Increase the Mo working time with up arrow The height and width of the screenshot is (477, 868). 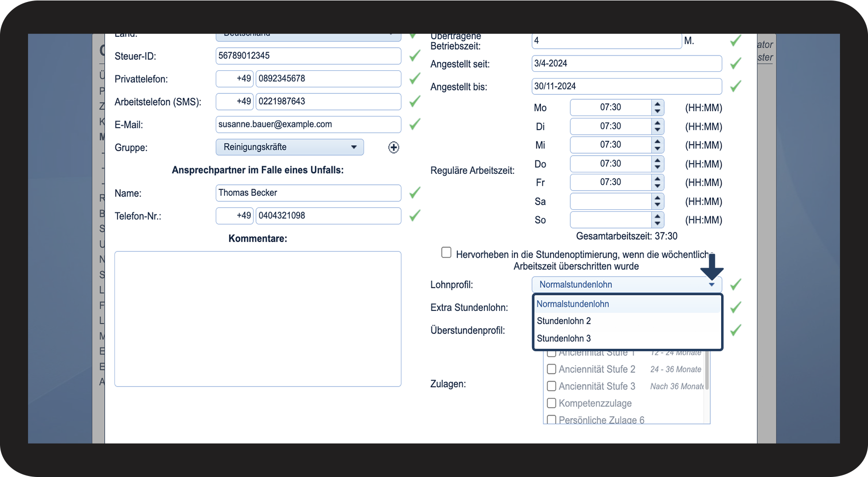657,104
